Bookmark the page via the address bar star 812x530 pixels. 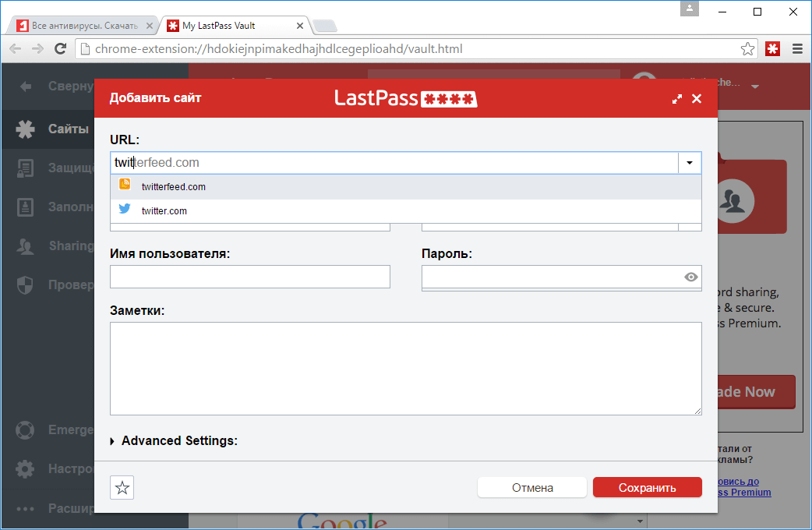(x=747, y=48)
